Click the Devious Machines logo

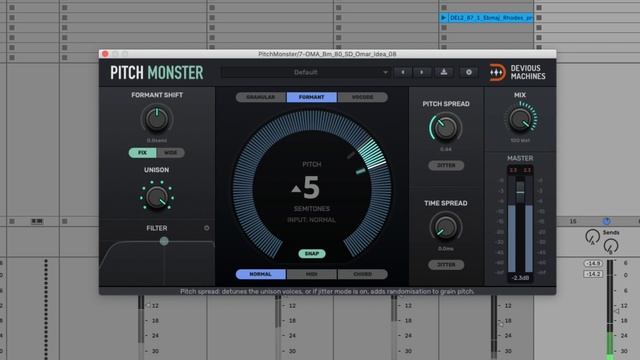[518, 72]
